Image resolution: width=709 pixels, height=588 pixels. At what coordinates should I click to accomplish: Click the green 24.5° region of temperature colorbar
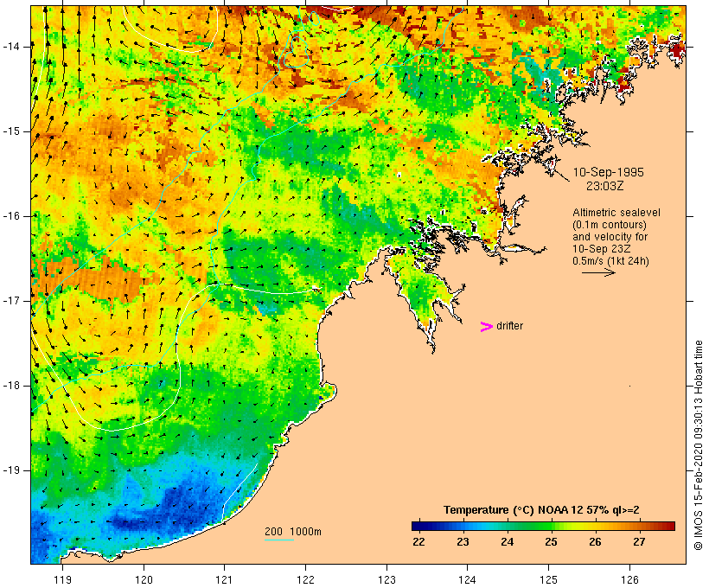pos(528,526)
